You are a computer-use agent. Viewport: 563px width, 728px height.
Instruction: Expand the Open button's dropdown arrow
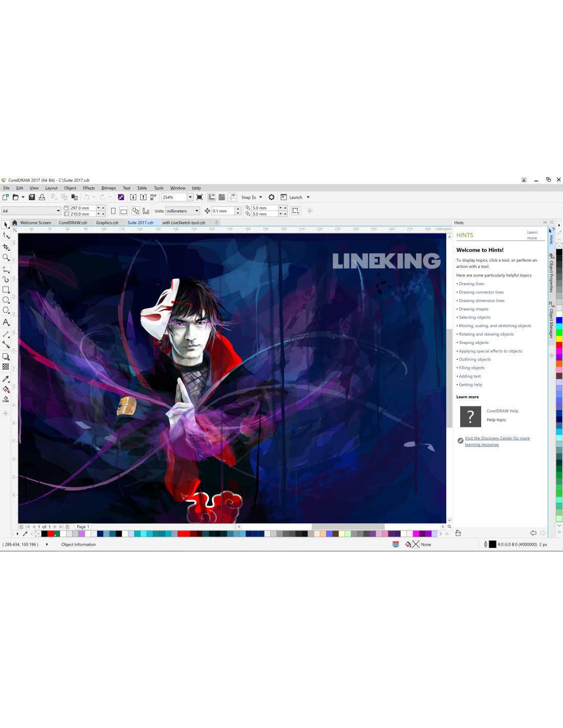[x=23, y=197]
